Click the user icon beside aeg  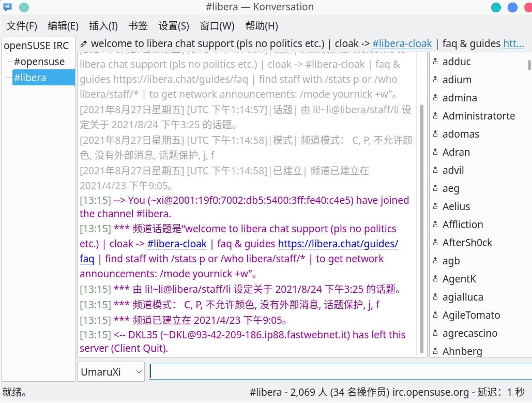click(435, 188)
